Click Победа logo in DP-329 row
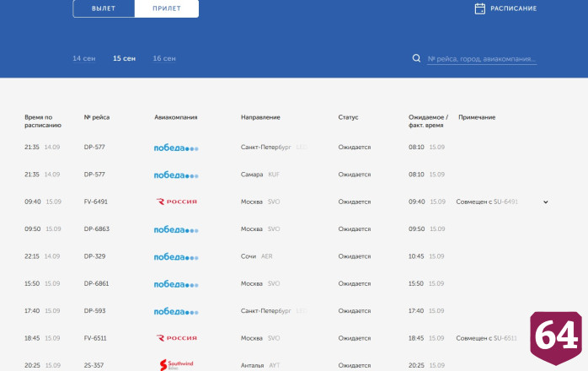588x371 pixels. 176,257
